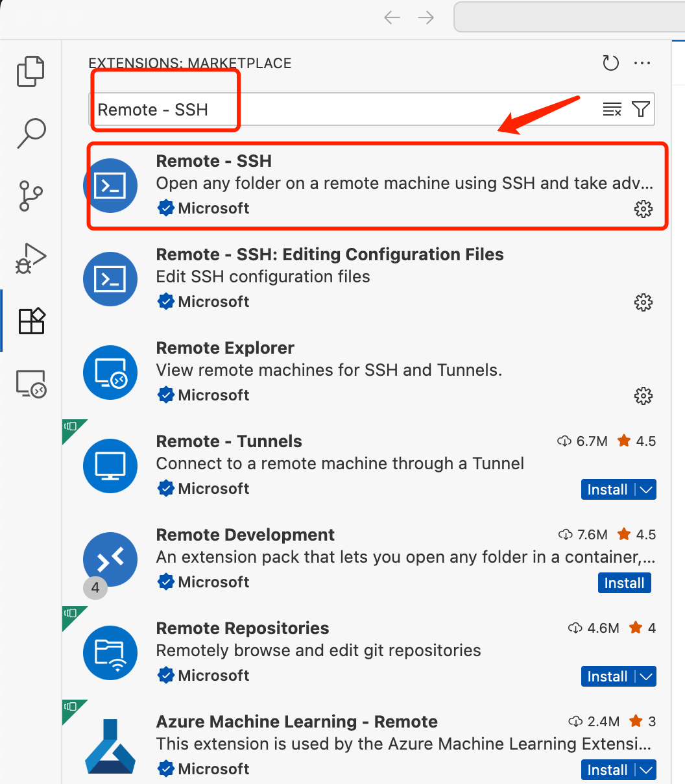The height and width of the screenshot is (784, 685).
Task: Click the Remote - SSH: Editing Configuration Files icon
Action: click(110, 279)
